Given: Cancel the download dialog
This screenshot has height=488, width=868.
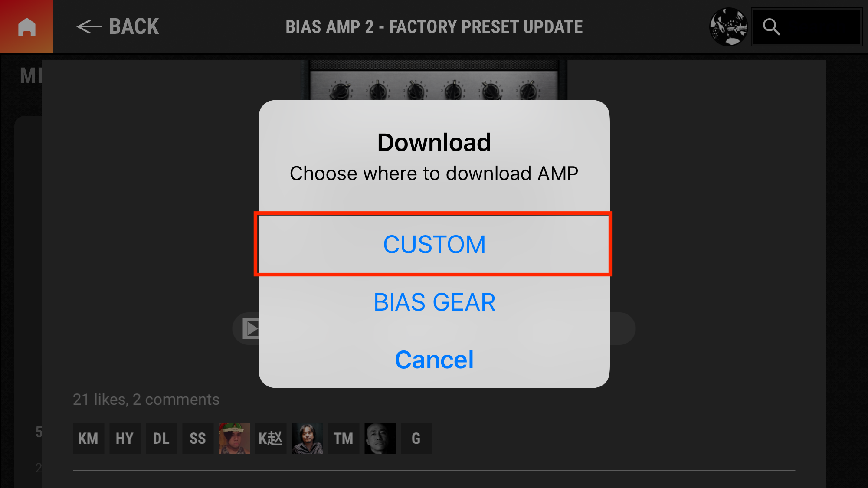Looking at the screenshot, I should 434,360.
